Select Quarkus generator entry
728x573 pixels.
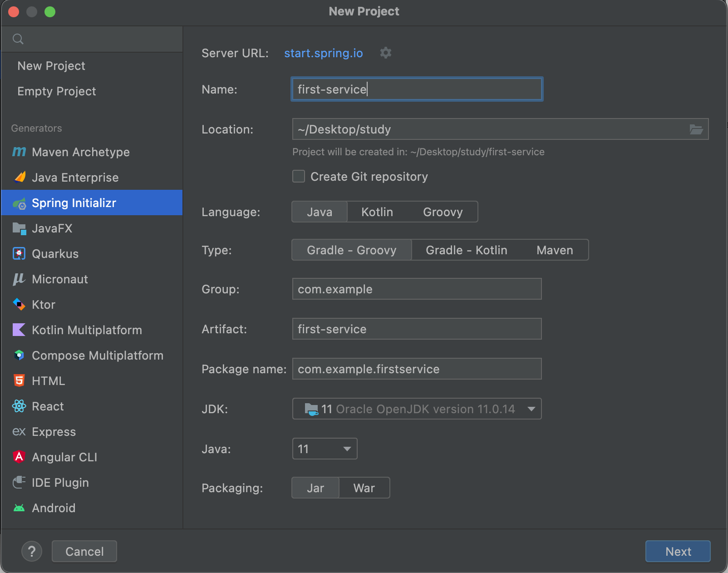point(92,254)
